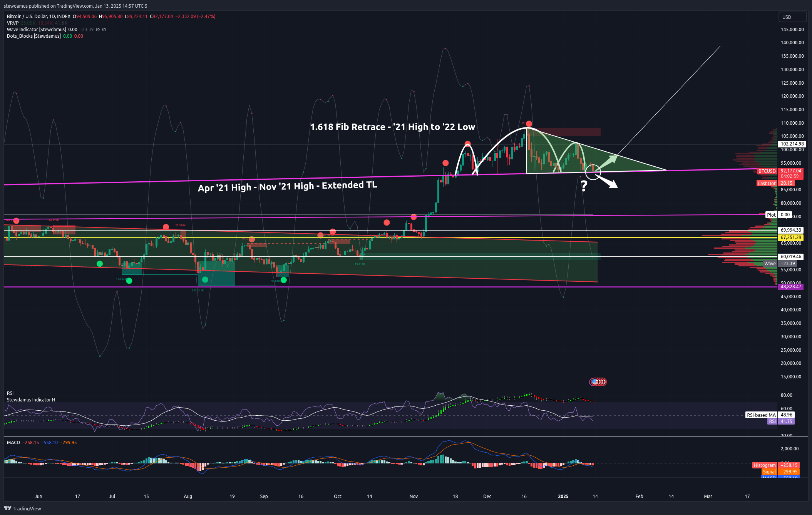
Task: Click the Jul label on time axis
Action: coord(112,497)
